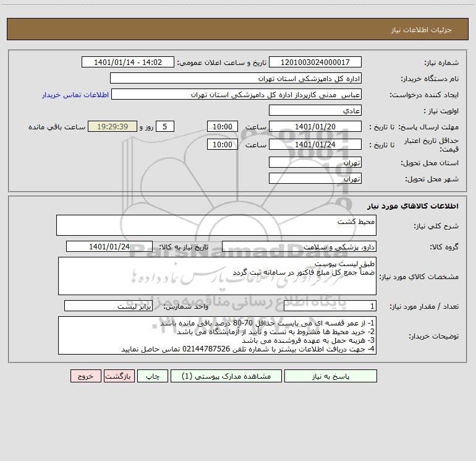Click the label شماره نیاز
Viewport: 476px width, 461px height.
[x=441, y=63]
